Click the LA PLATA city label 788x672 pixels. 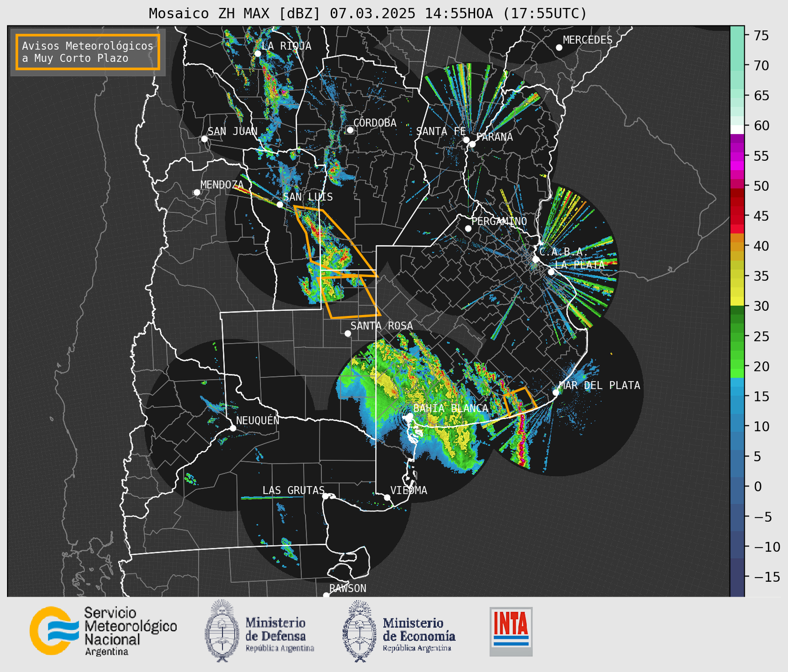click(x=580, y=265)
